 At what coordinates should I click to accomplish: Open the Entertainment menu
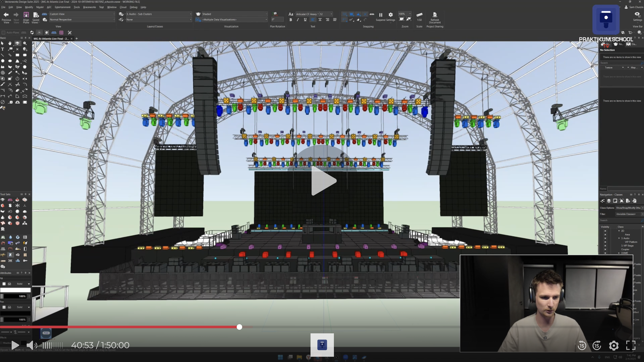click(x=62, y=7)
